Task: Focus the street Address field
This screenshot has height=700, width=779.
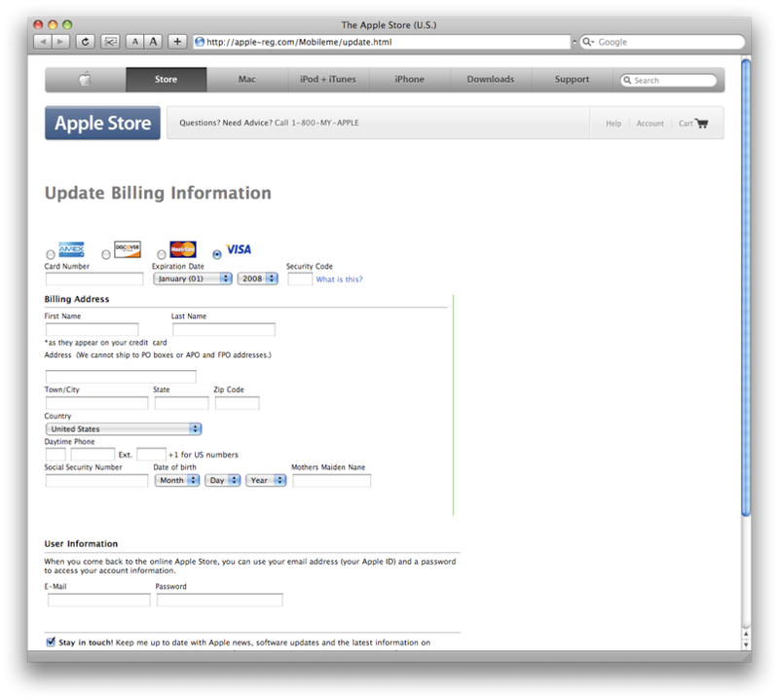Action: (x=121, y=376)
